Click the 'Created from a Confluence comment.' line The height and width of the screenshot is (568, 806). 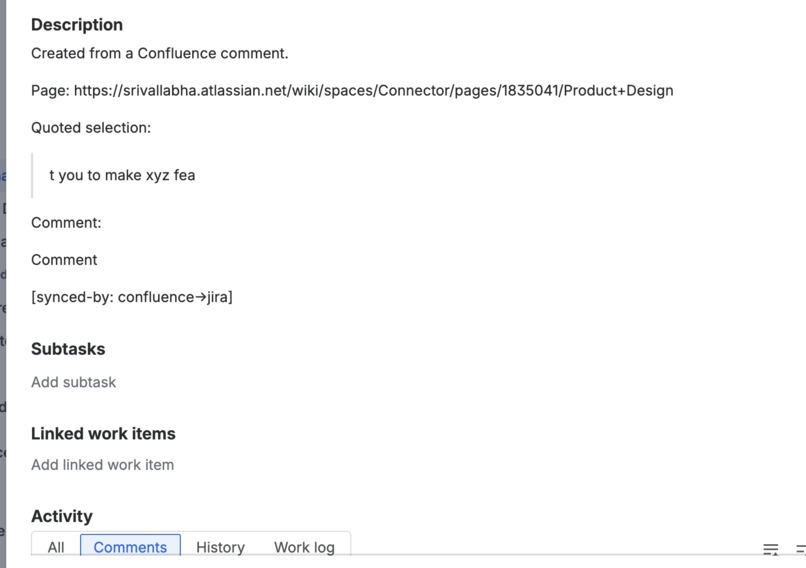coord(159,53)
